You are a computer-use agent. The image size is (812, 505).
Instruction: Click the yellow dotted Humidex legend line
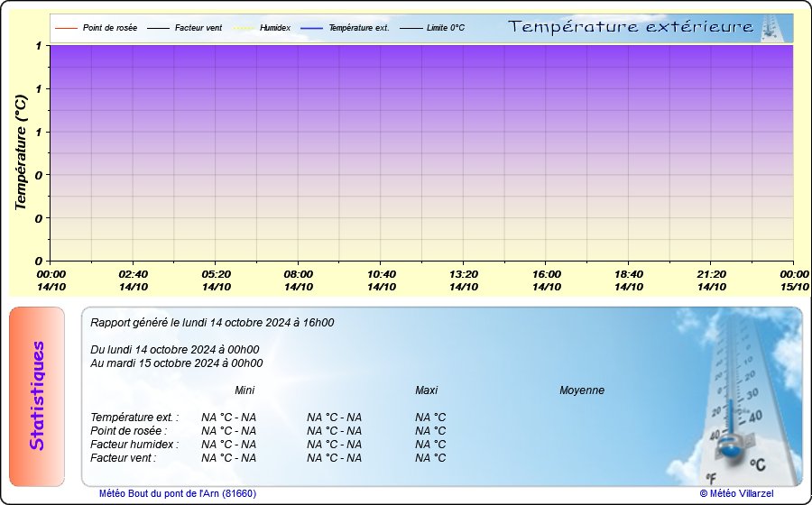coord(243,28)
